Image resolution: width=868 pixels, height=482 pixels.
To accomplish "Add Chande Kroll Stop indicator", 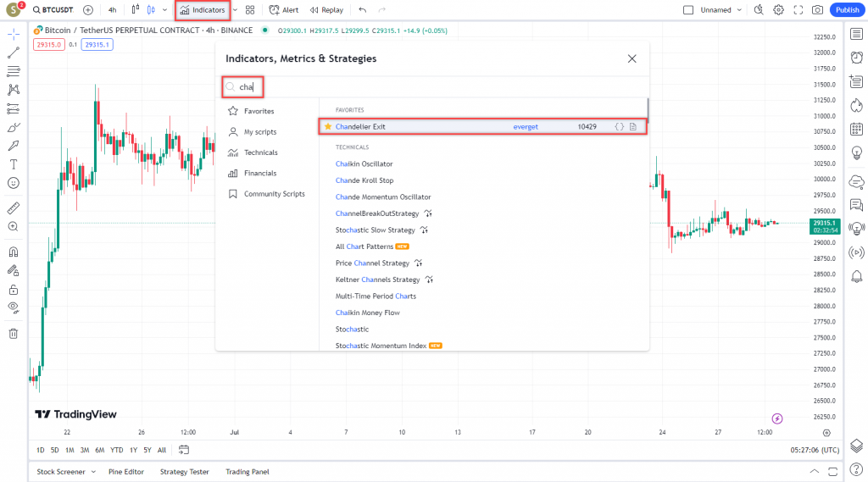I will 364,180.
